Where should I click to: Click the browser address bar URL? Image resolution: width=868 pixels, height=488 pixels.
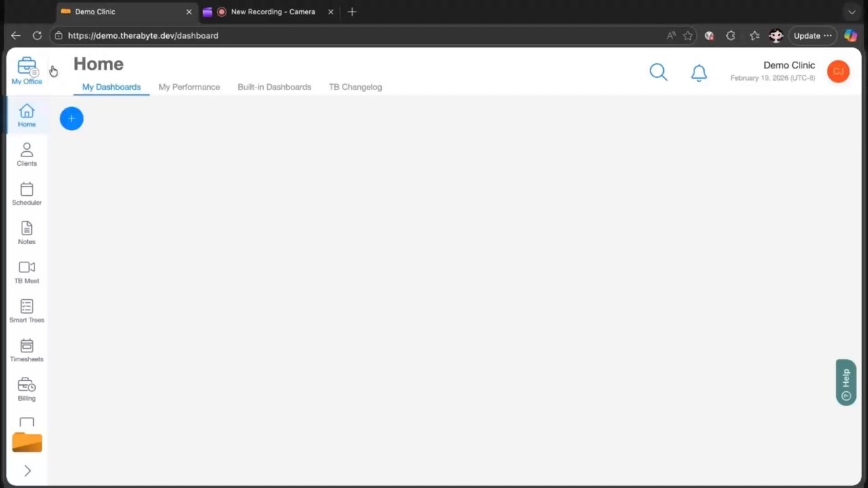pyautogui.click(x=143, y=35)
